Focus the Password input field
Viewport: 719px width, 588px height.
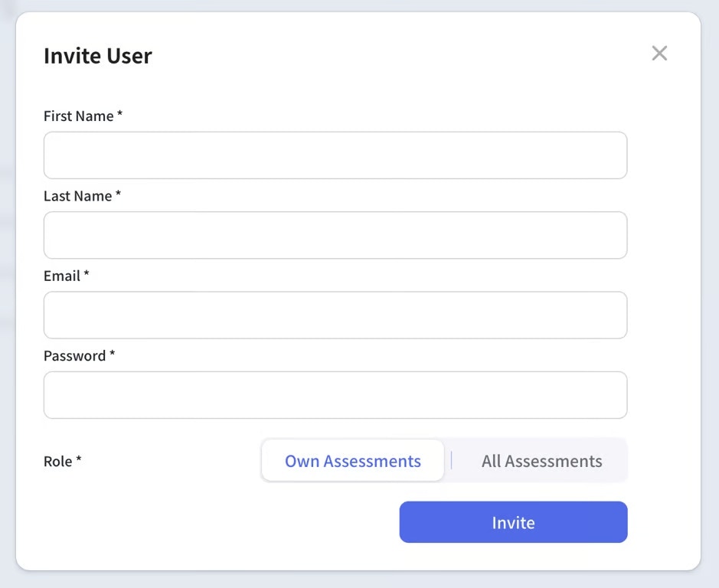pos(335,395)
